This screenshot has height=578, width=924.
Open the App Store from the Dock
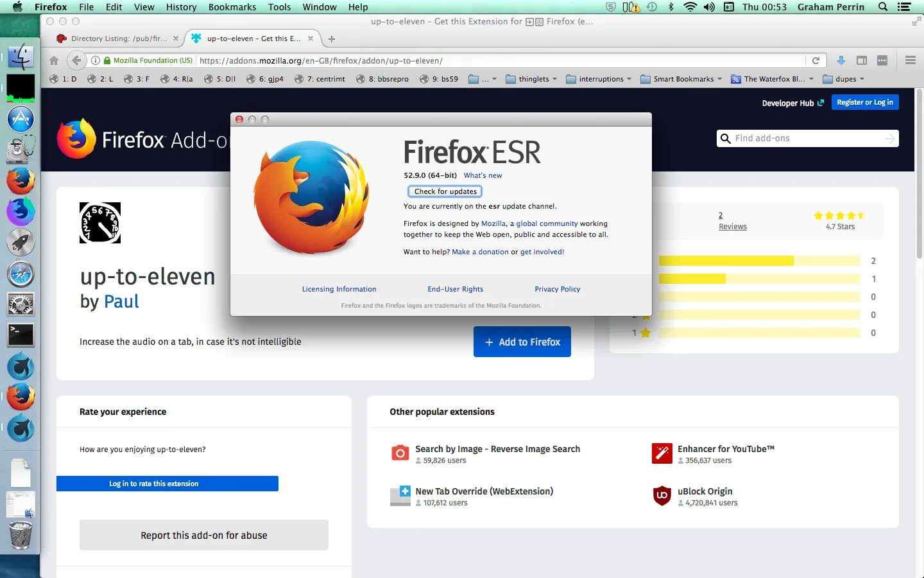pyautogui.click(x=21, y=119)
